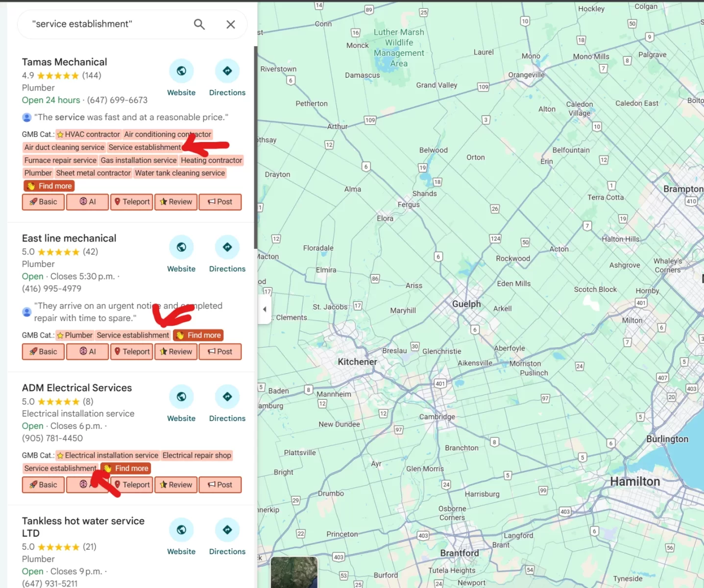This screenshot has width=704, height=588.
Task: Collapse the side panel arrow
Action: (265, 309)
